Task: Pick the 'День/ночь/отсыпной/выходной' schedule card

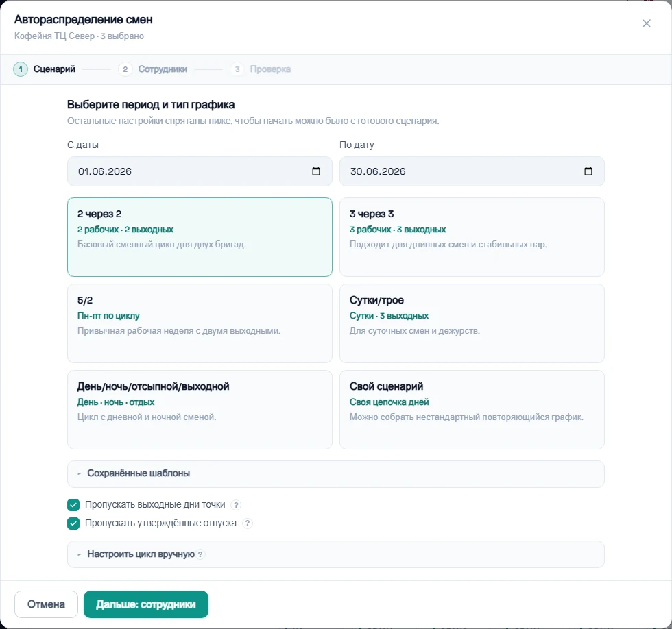Action: coord(200,410)
